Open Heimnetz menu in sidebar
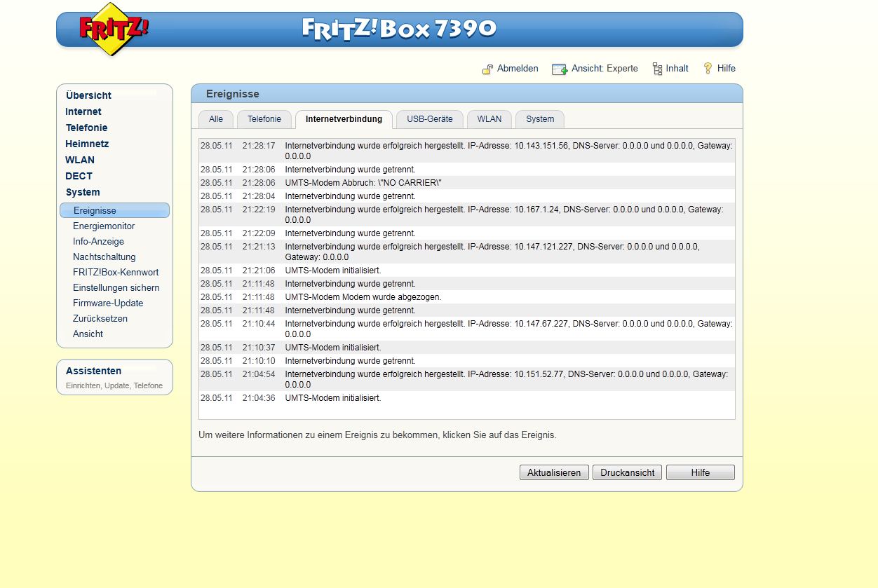 coord(87,144)
